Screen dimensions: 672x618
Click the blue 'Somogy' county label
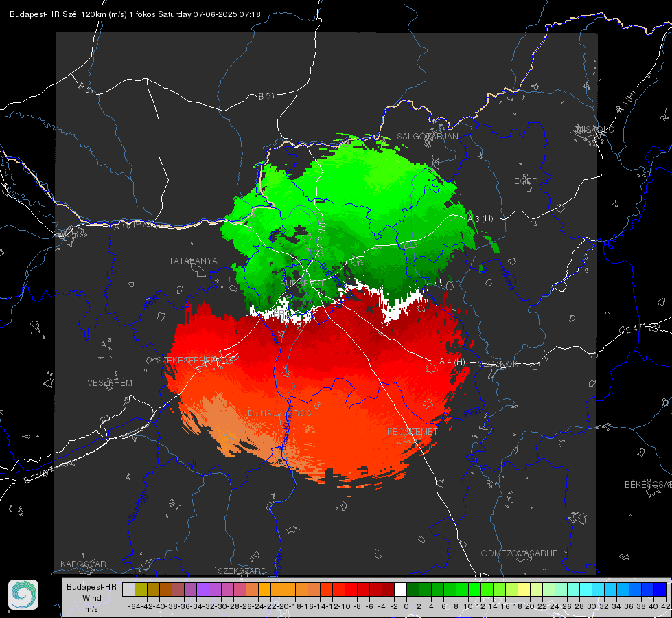coord(137,507)
